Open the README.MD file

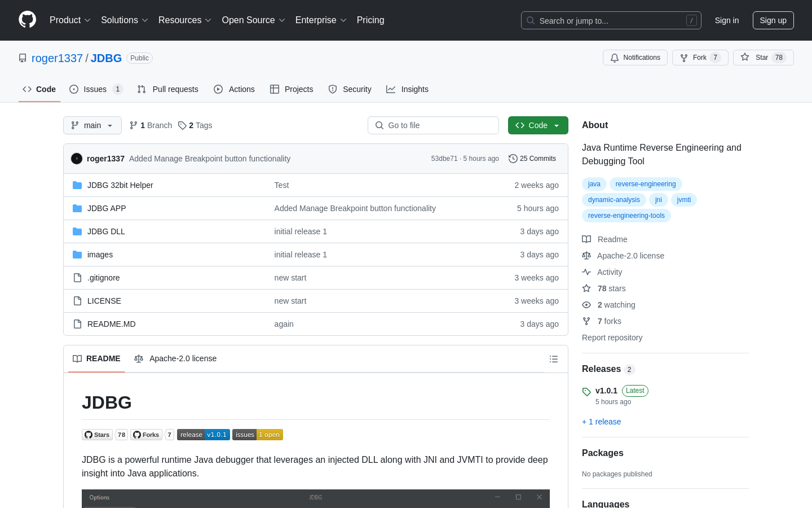pos(112,324)
